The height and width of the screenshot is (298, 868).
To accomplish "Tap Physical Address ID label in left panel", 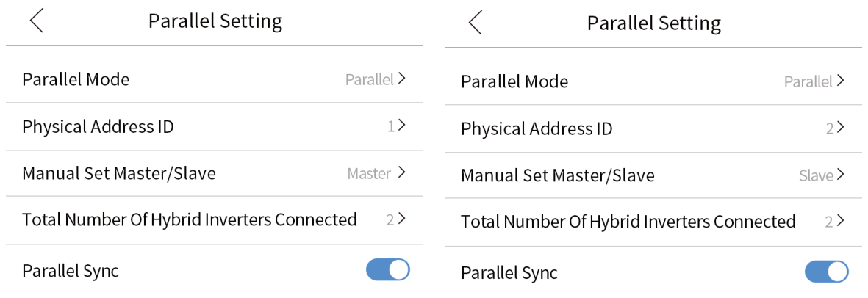I will [98, 126].
